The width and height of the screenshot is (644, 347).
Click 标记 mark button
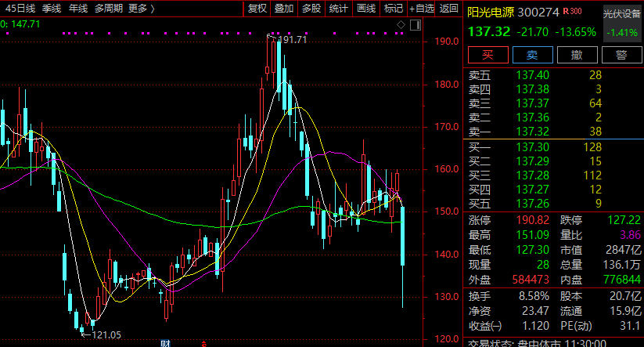[393, 8]
